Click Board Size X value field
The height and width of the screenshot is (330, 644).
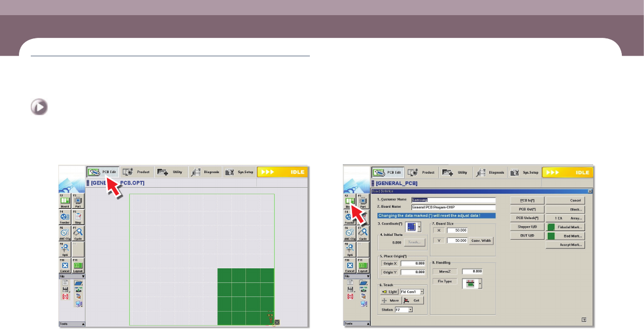(457, 230)
